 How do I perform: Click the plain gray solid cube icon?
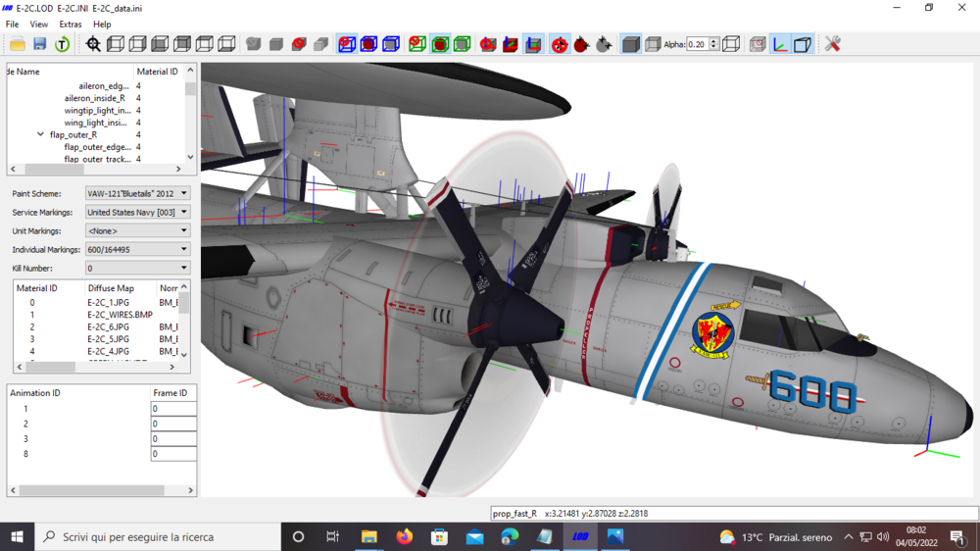click(x=275, y=44)
